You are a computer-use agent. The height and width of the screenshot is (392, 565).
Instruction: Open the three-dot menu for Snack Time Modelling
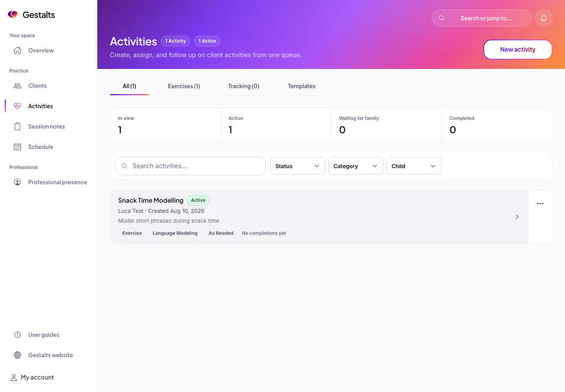tap(540, 204)
